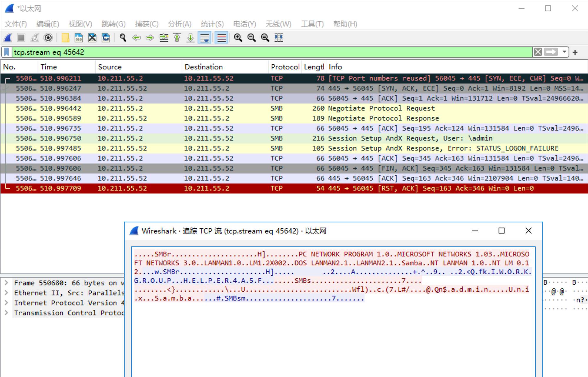Open the 视图(V) menu
The image size is (588, 377).
pyautogui.click(x=80, y=24)
